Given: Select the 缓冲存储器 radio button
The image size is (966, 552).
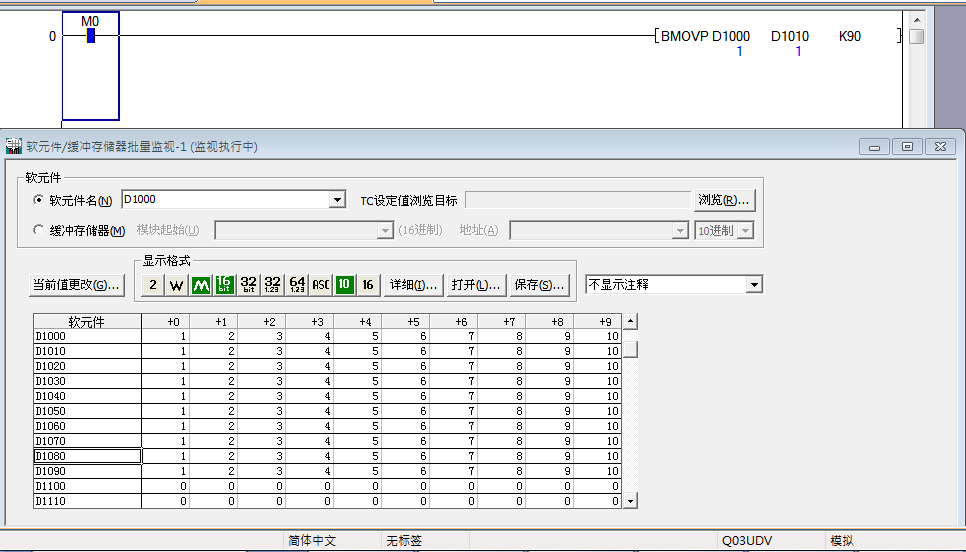Looking at the screenshot, I should click(40, 230).
